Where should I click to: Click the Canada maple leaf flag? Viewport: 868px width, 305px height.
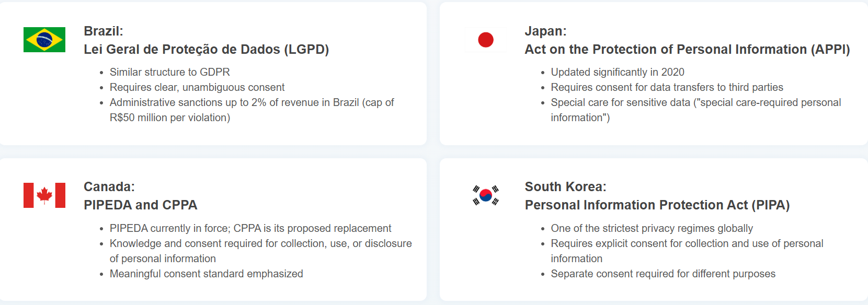click(44, 195)
